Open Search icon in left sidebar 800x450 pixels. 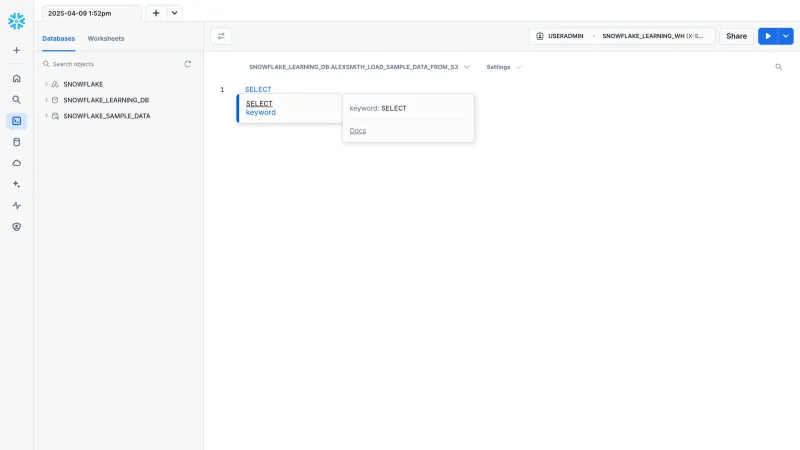point(16,100)
